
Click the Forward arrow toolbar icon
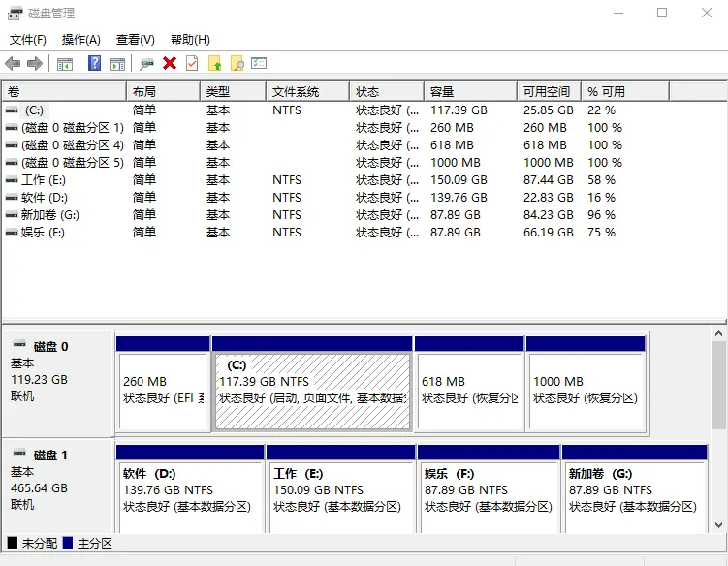click(35, 63)
